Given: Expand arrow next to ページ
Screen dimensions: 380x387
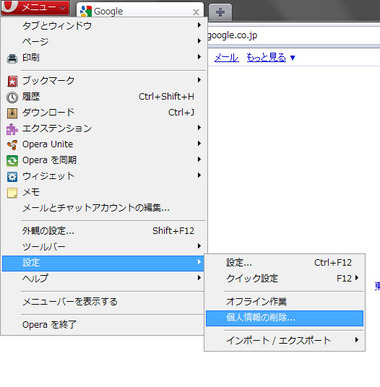Looking at the screenshot, I should click(199, 41).
